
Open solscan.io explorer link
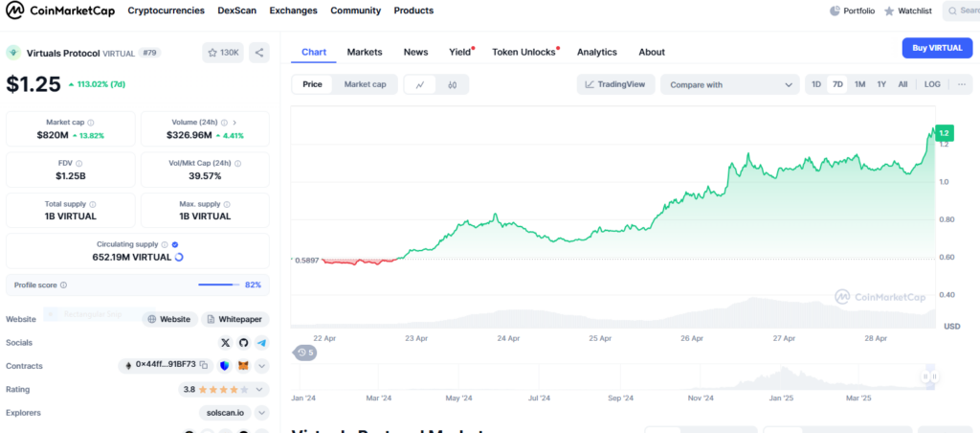(225, 413)
